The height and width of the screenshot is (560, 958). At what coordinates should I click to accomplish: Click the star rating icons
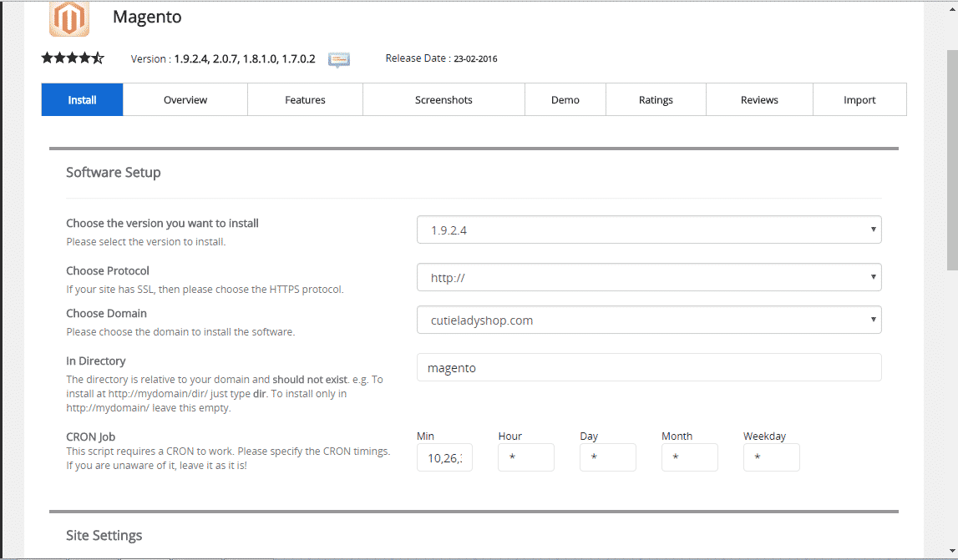pyautogui.click(x=73, y=58)
